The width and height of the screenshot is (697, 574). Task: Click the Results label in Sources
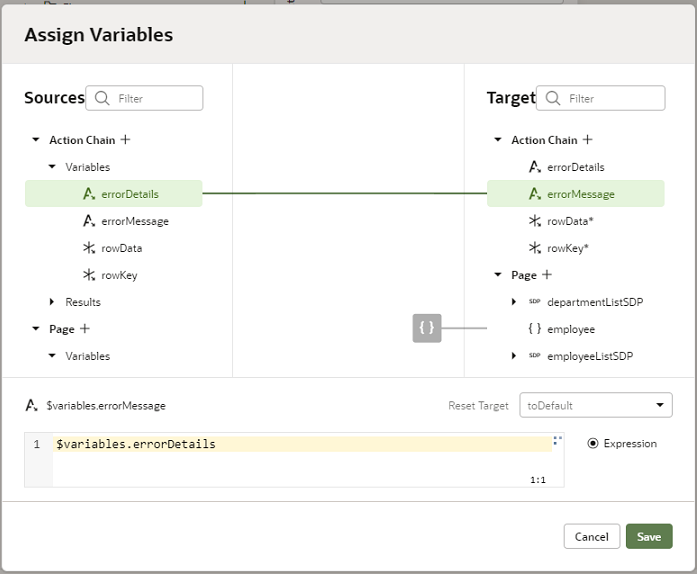[83, 302]
